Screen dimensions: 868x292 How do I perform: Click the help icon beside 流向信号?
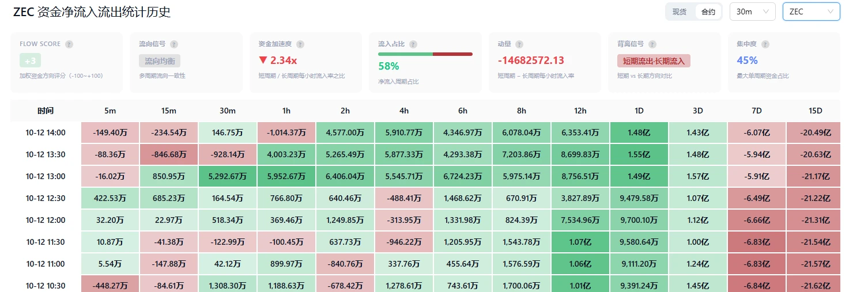[174, 44]
